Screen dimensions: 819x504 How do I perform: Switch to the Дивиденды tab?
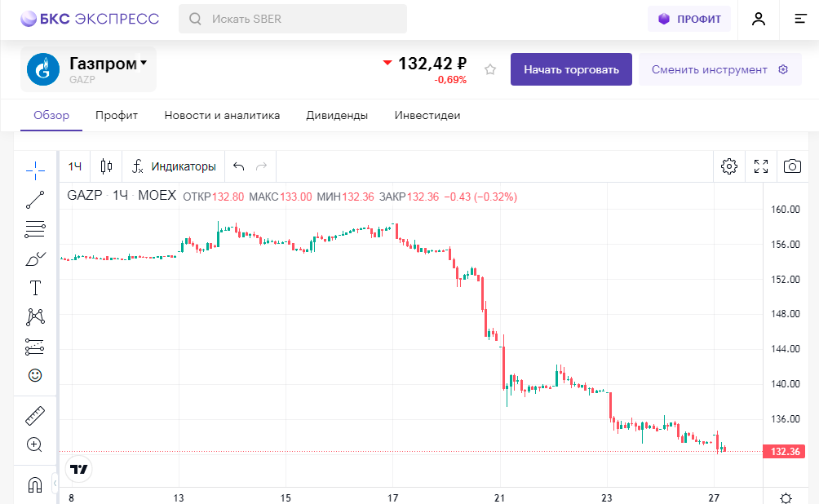337,116
